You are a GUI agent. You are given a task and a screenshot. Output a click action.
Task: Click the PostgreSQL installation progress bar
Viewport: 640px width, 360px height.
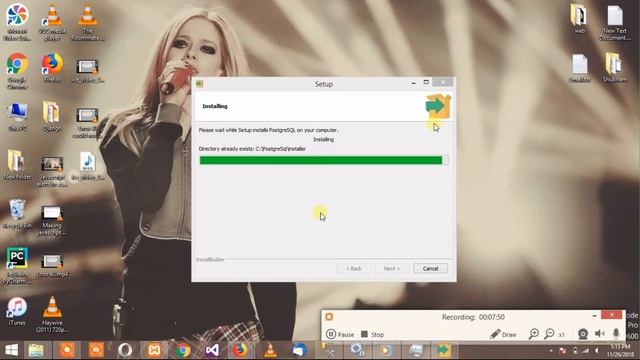324,160
